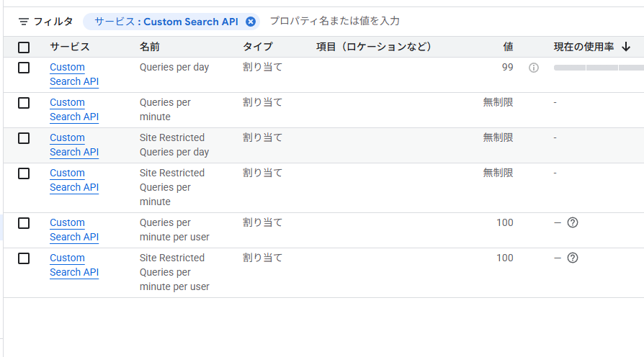Screen dimensions: 644x357
Task: Check the Queries per minute row checkbox
Action: [x=24, y=103]
